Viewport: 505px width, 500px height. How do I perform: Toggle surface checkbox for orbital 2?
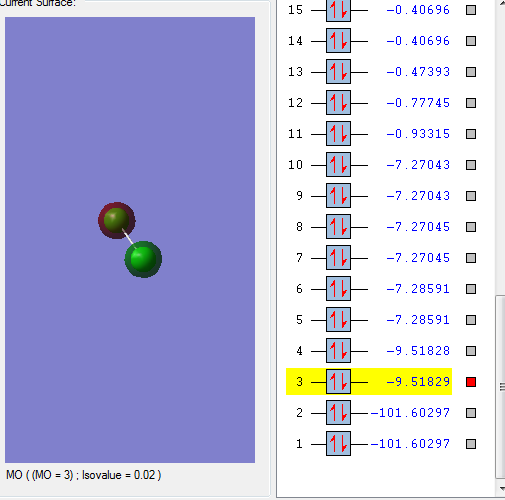coord(471,413)
